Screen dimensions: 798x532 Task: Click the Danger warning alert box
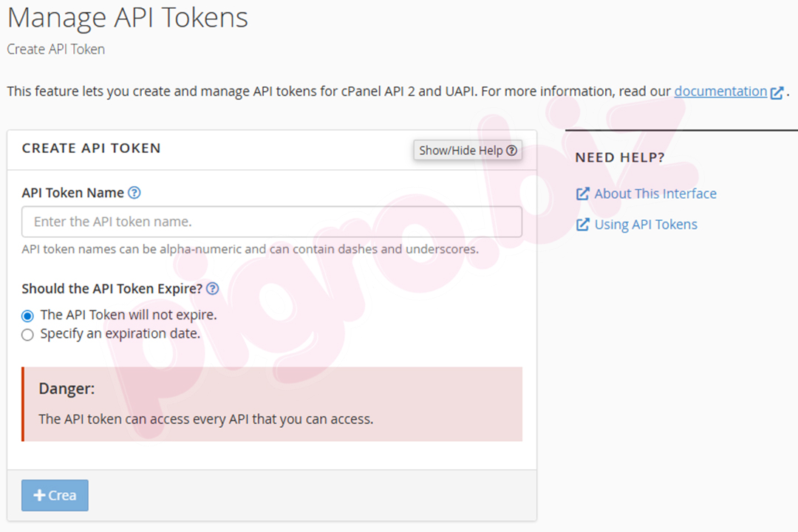272,404
